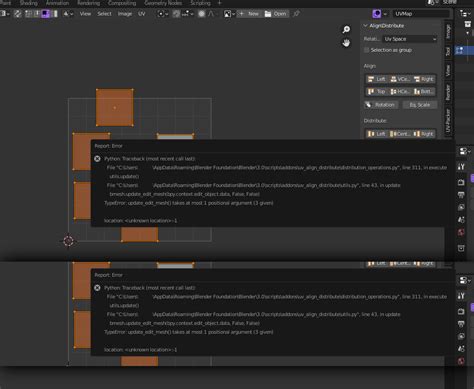The width and height of the screenshot is (474, 389).
Task: Click Align HCenter button
Action: [x=400, y=91]
